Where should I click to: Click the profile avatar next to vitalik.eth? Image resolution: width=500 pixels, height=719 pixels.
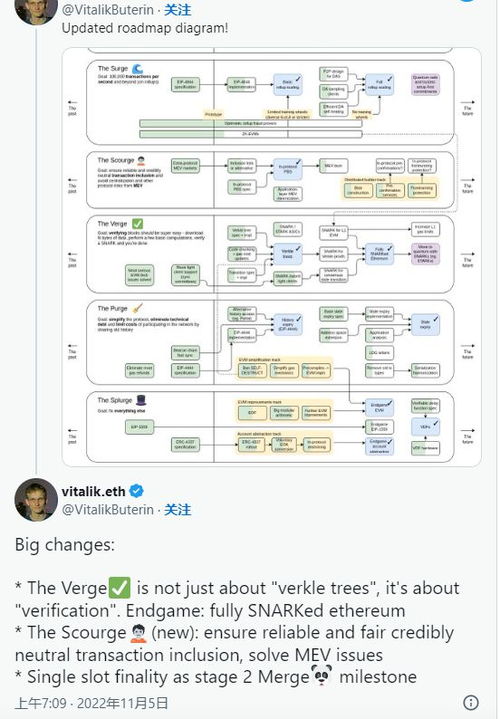(36, 500)
